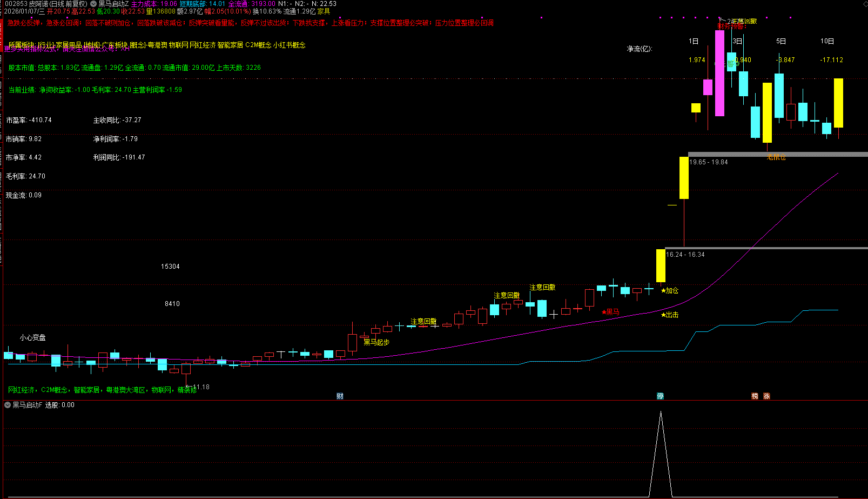The width and height of the screenshot is (868, 499).
Task: Click the 榜 leaderboard marker icon
Action: [x=755, y=396]
